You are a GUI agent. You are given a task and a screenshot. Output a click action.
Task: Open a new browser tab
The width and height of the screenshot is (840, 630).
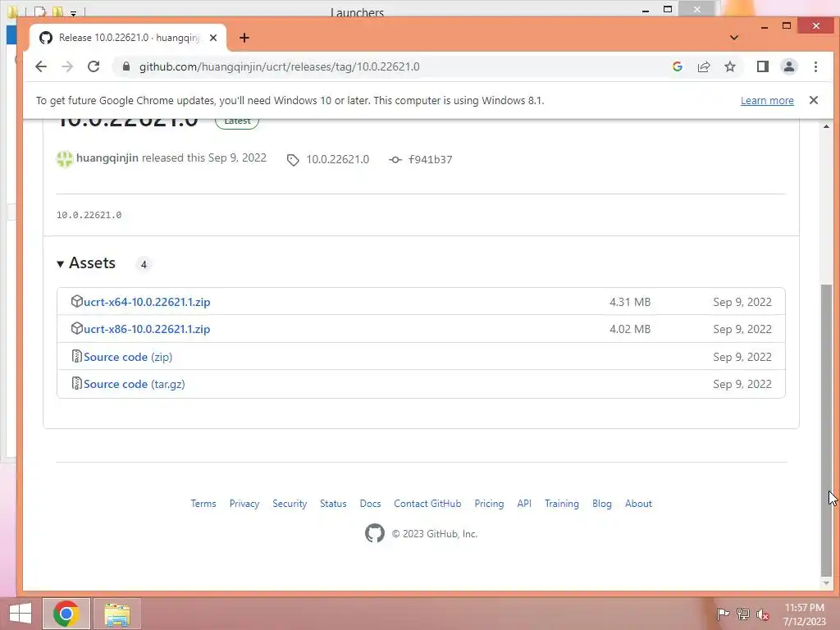[244, 38]
